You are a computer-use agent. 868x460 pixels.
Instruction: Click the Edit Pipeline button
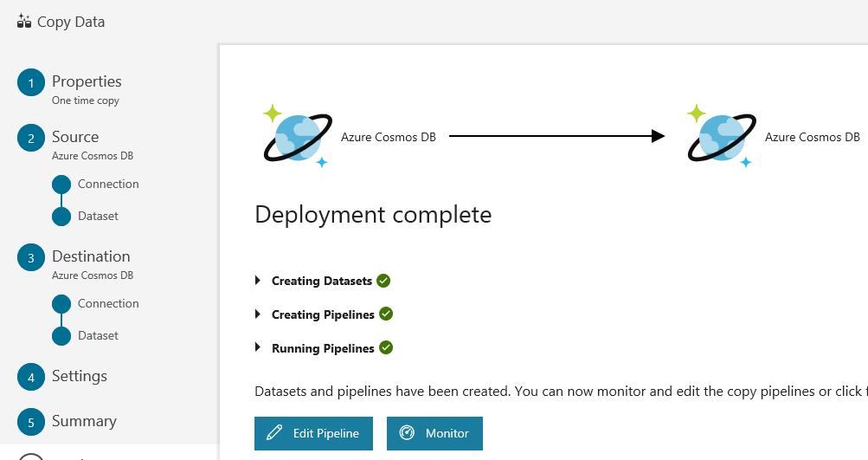click(314, 433)
